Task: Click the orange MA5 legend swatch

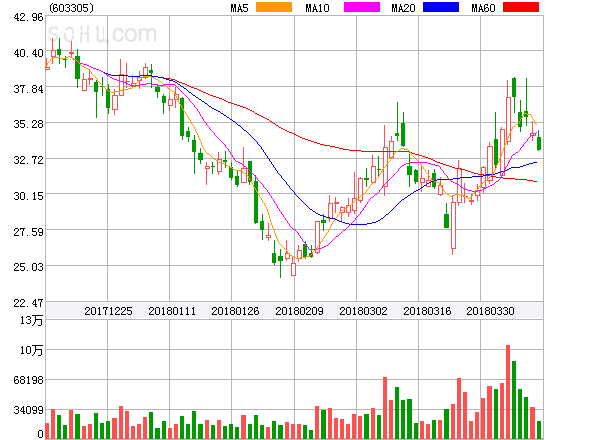Action: (274, 7)
